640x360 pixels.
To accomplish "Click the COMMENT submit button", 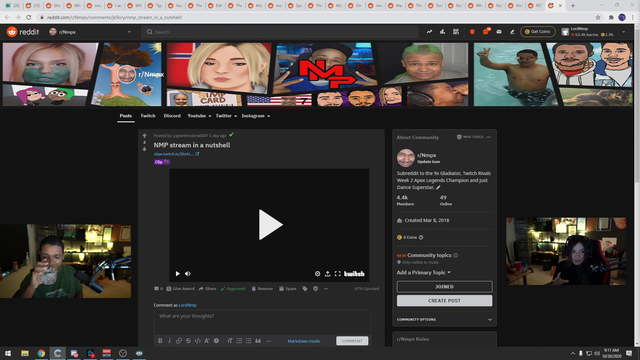I will click(x=352, y=341).
